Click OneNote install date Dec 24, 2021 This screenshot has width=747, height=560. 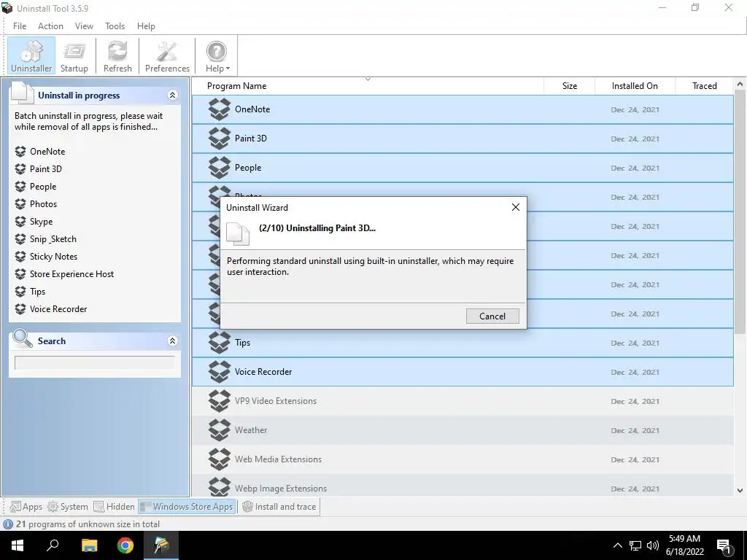click(635, 109)
